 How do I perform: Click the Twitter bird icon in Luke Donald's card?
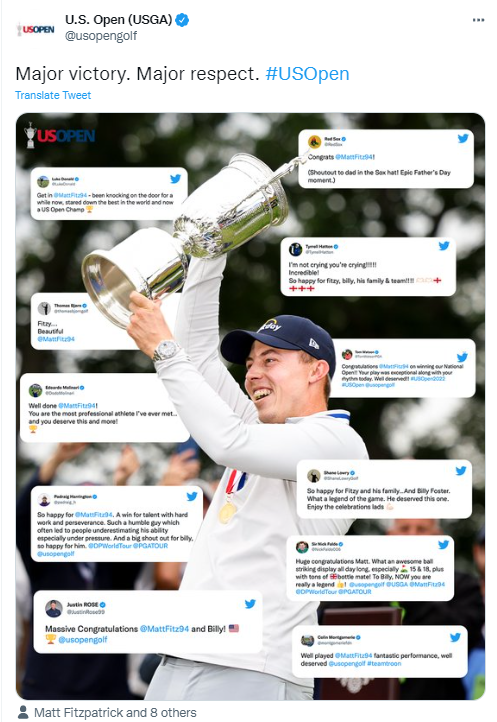click(175, 179)
